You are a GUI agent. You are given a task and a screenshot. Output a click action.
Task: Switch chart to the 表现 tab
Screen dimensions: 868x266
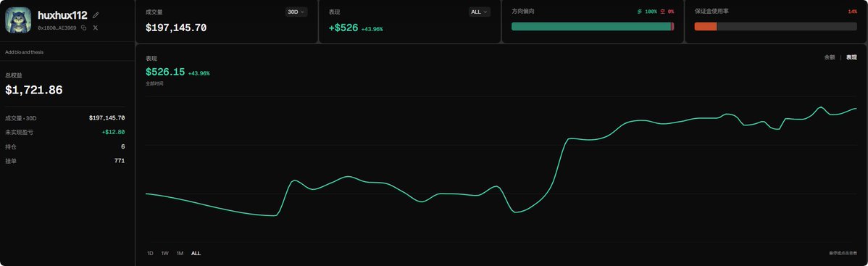(851, 57)
